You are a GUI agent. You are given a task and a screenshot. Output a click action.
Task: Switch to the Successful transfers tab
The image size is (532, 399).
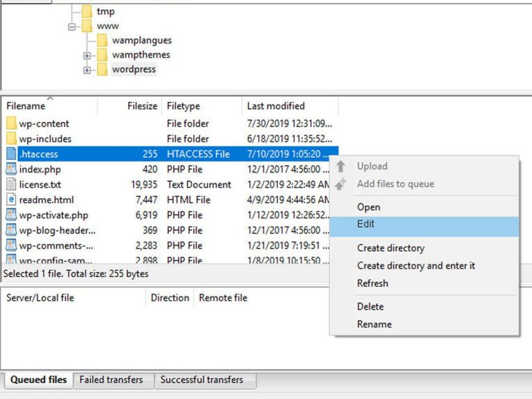tap(205, 380)
